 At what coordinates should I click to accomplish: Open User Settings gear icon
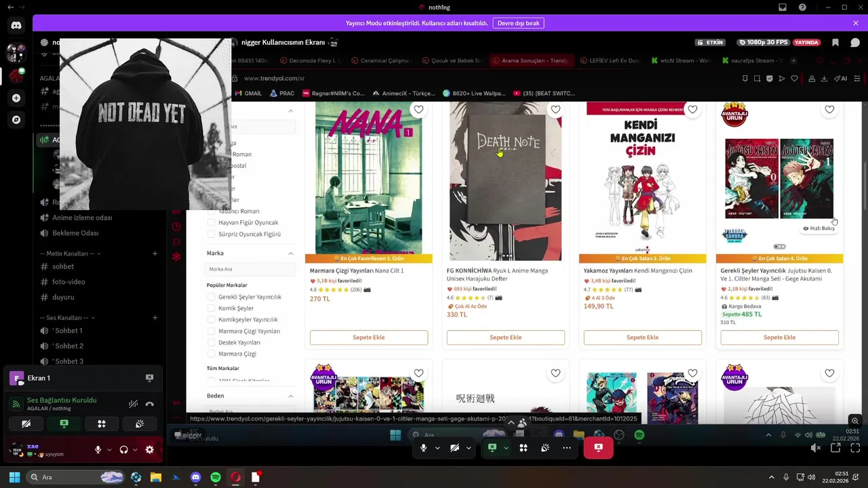tap(150, 449)
